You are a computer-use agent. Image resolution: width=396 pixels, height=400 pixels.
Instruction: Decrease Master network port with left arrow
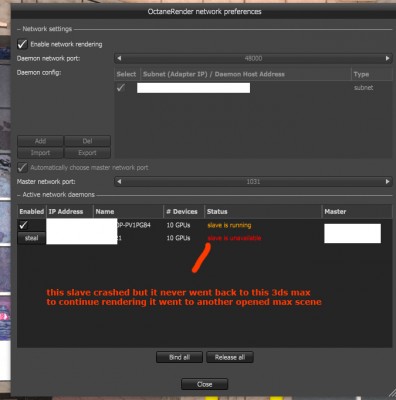tap(119, 182)
